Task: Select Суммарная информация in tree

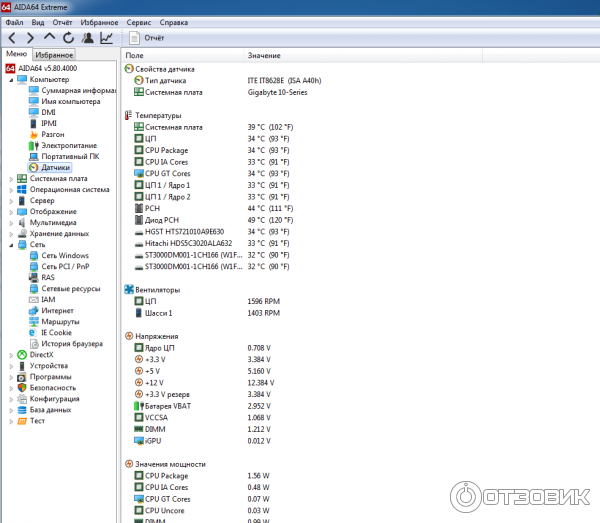Action: [x=72, y=90]
